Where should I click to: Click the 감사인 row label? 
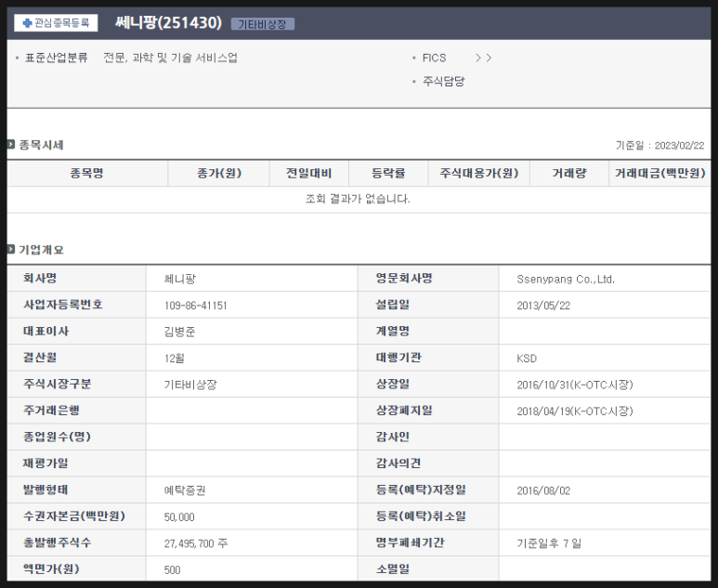(x=392, y=437)
